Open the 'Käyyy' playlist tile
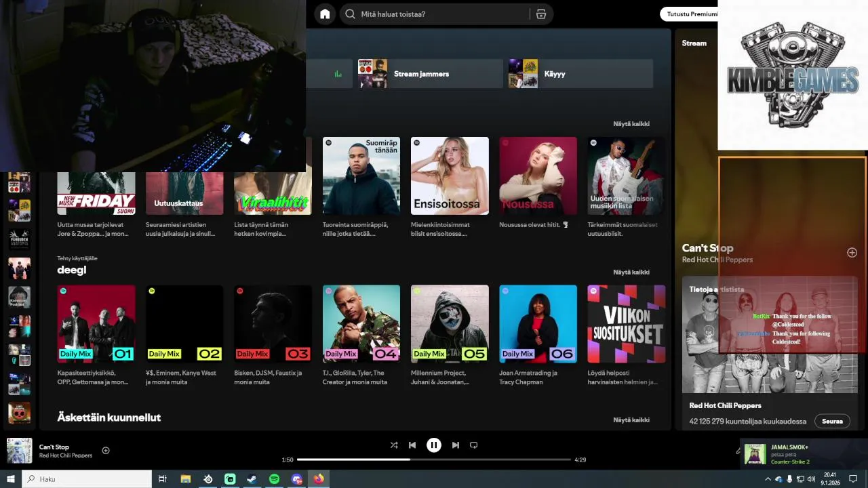 (580, 74)
